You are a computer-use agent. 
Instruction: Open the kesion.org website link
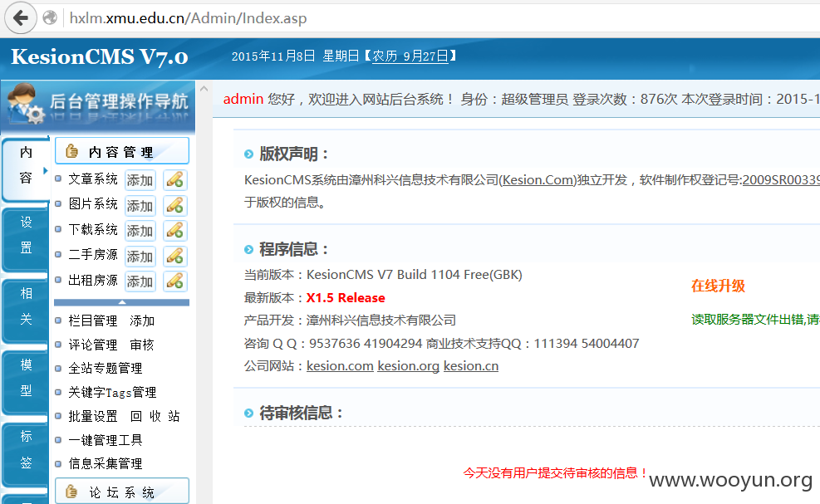pyautogui.click(x=409, y=366)
